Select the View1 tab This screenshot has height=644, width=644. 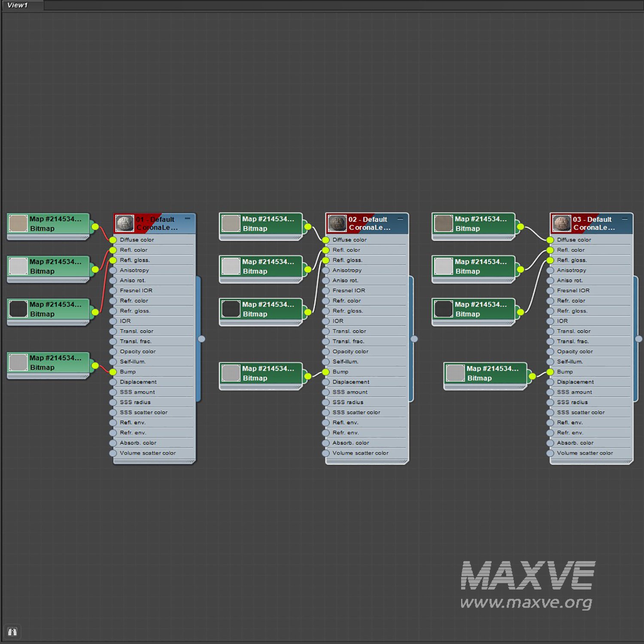click(x=18, y=5)
